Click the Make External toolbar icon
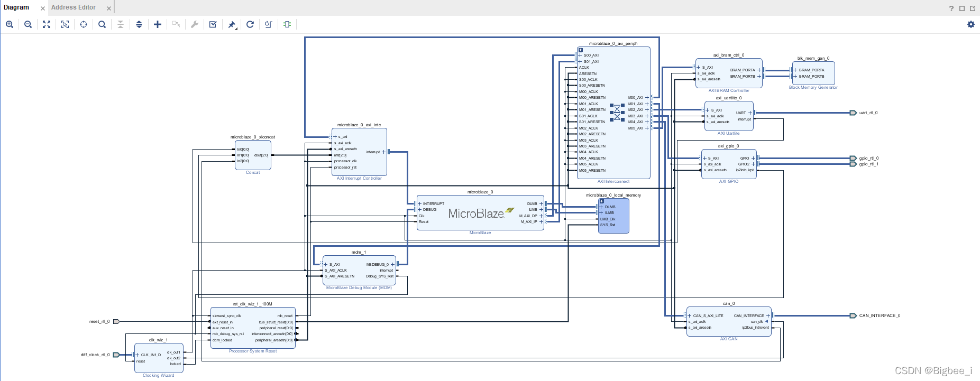The height and width of the screenshot is (381, 980). [176, 24]
